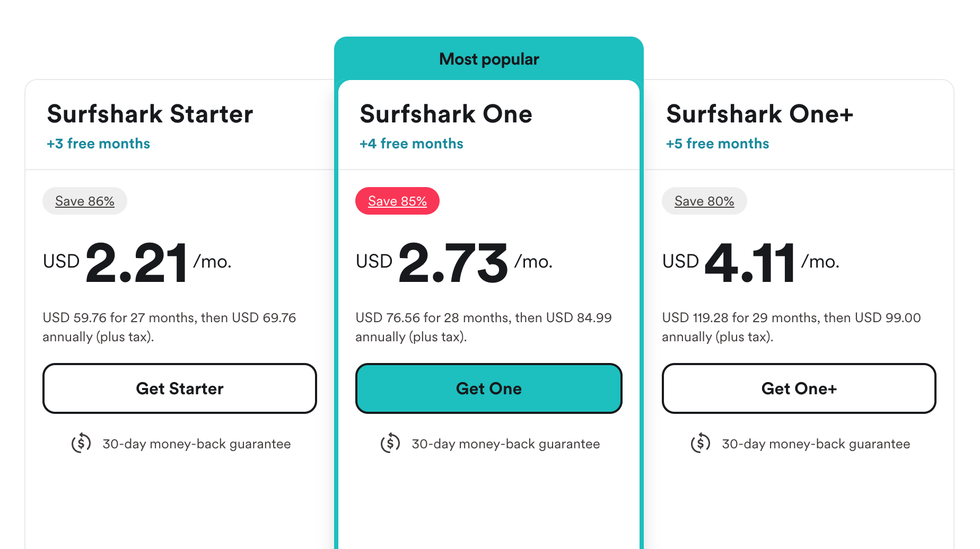The height and width of the screenshot is (549, 980).
Task: Click the Most popular banner
Action: point(489,59)
